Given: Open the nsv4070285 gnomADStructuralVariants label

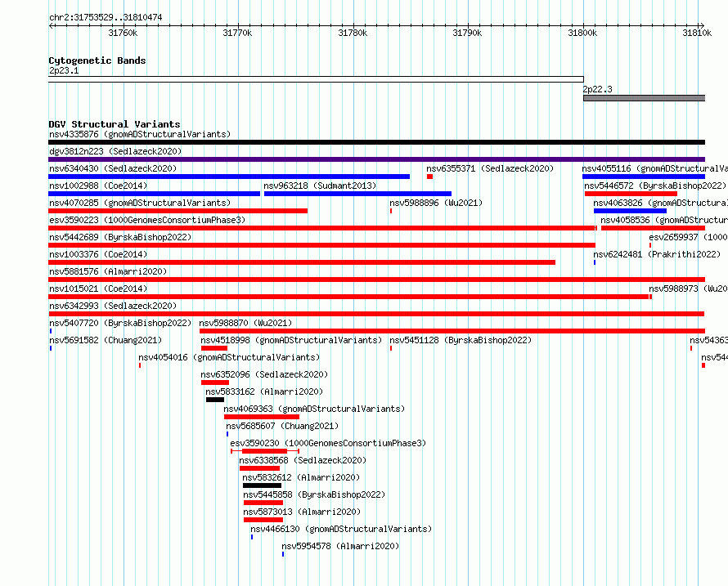Looking at the screenshot, I should point(140,204).
